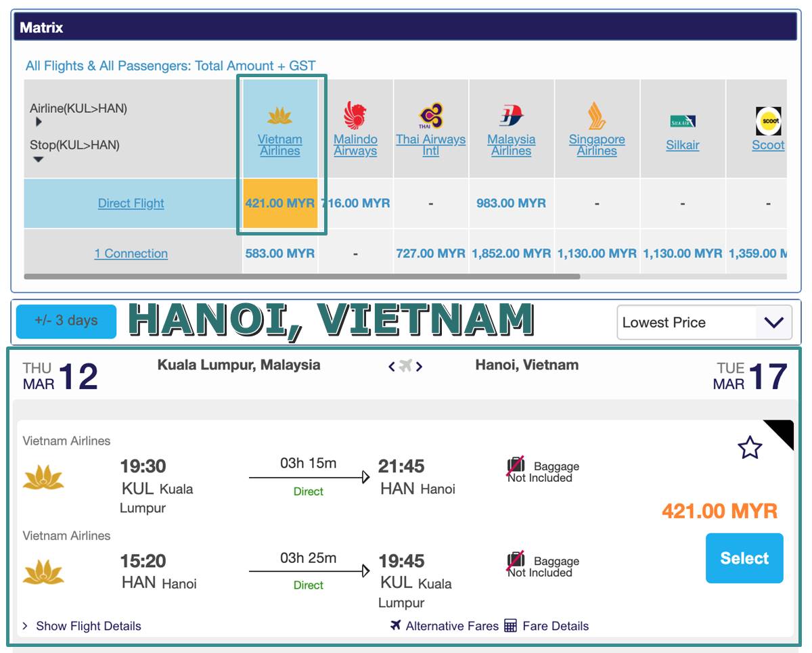Image resolution: width=812 pixels, height=653 pixels.
Task: Click baggage not included icon for 15:20 flight
Action: (516, 562)
